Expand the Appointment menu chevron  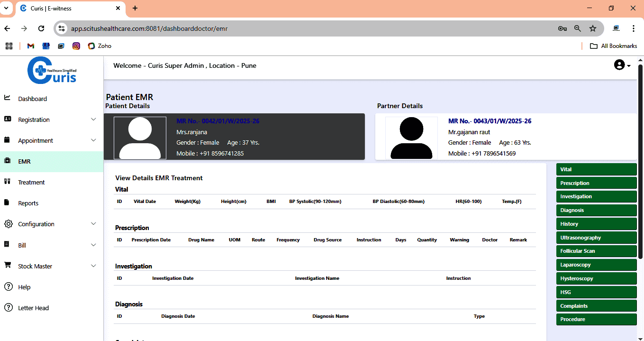pyautogui.click(x=93, y=140)
